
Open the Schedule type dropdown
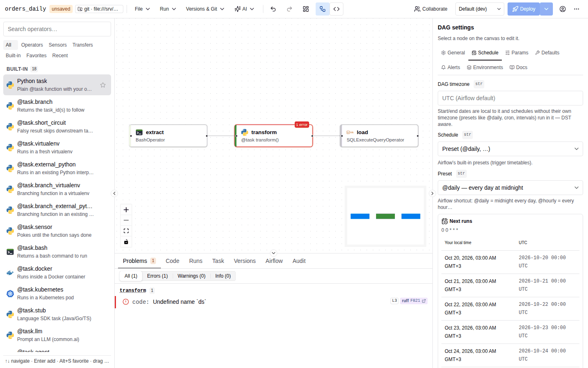coord(510,149)
